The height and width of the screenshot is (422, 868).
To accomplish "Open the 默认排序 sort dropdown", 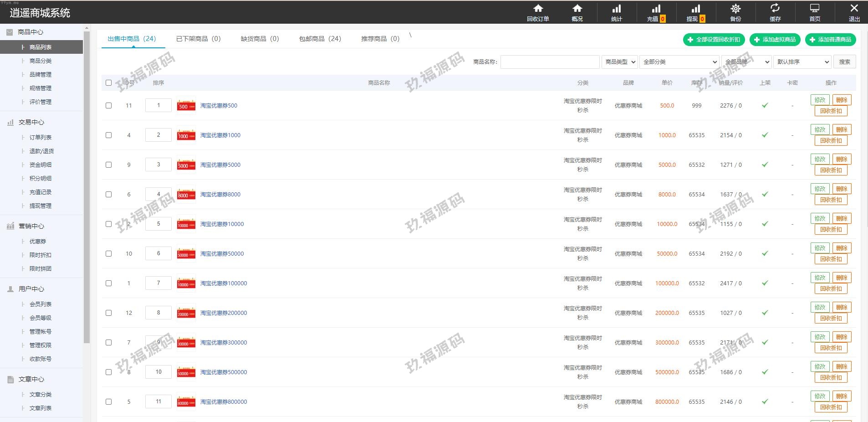I will click(802, 62).
